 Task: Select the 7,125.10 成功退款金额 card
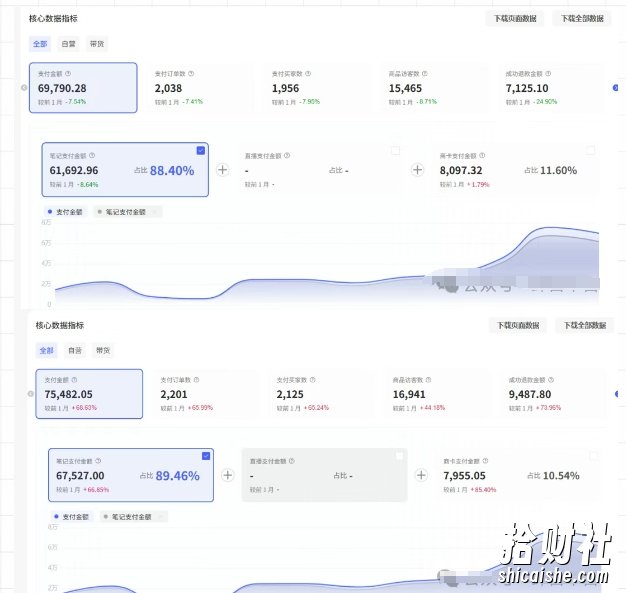click(551, 87)
